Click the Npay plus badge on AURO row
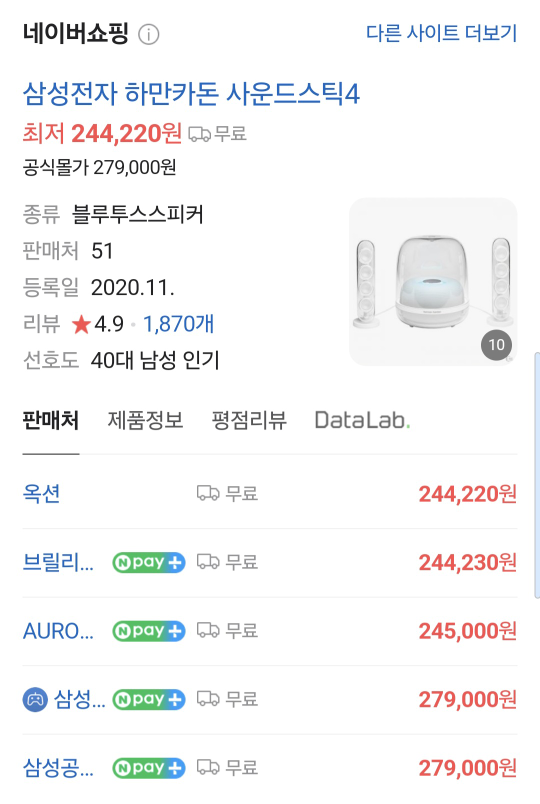Screen dimensions: 540x804 coord(149,631)
